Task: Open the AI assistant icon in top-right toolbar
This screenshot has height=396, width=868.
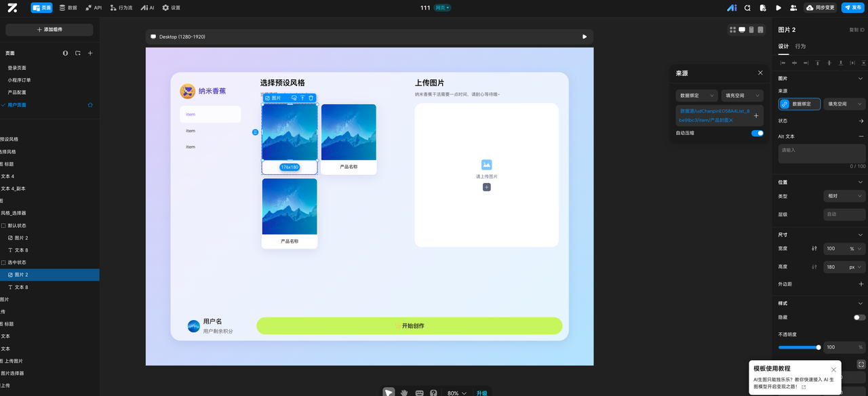Action: click(732, 7)
